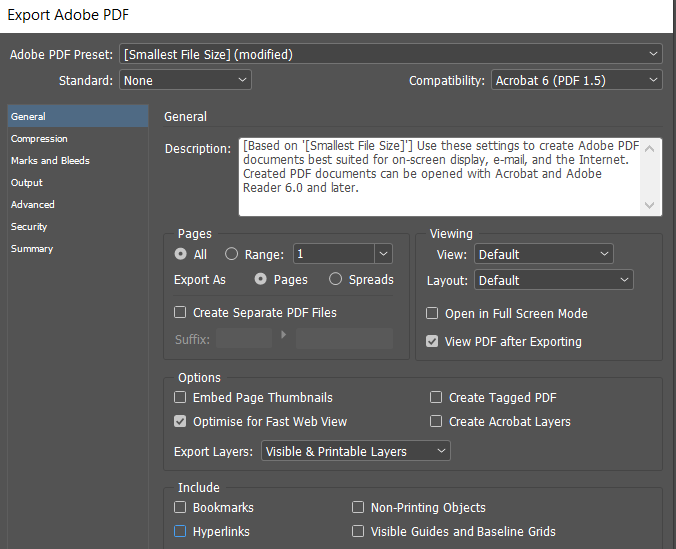The image size is (676, 549).
Task: Enable Create Tagged PDF checkbox
Action: 436,397
